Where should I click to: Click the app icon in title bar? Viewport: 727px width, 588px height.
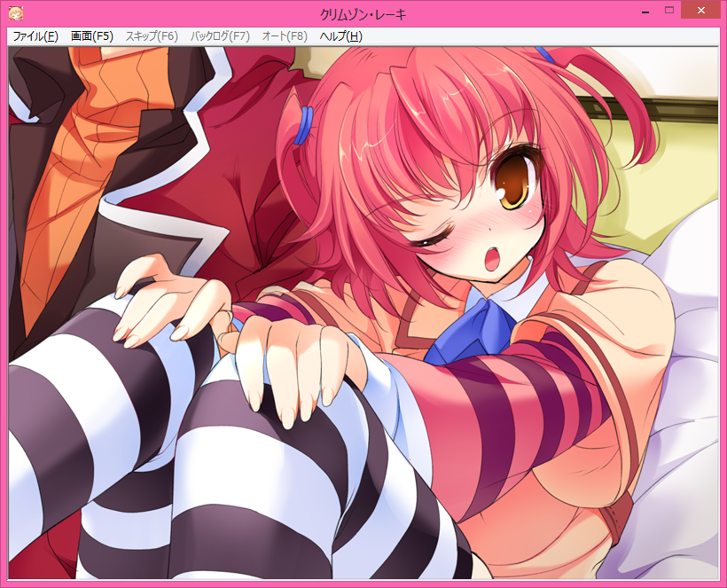(16, 14)
